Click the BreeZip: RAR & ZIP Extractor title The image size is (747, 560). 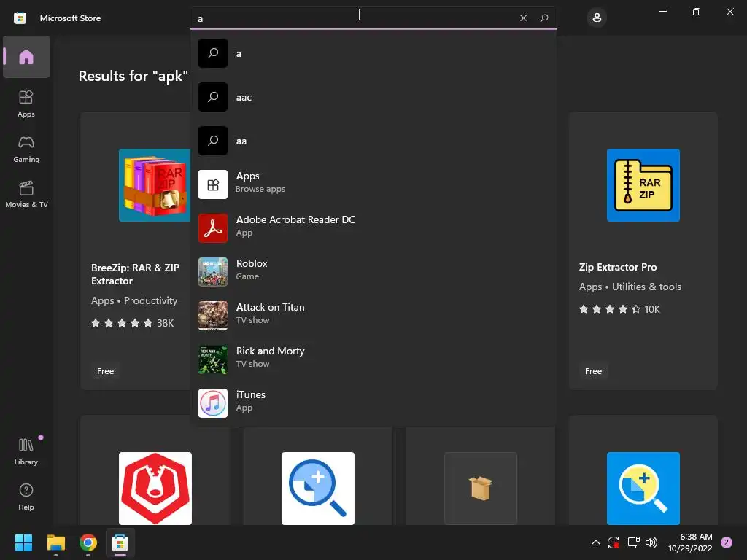pyautogui.click(x=135, y=274)
